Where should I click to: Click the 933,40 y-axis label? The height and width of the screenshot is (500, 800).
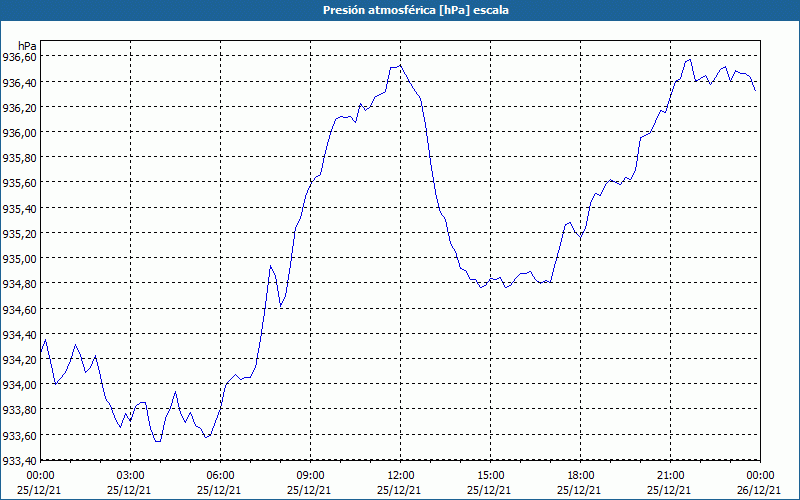click(19, 461)
